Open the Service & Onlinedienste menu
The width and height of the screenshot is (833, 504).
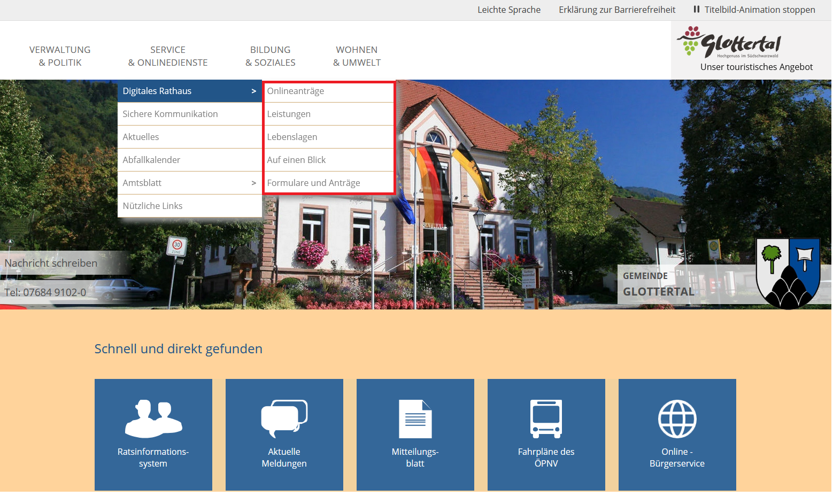(168, 56)
